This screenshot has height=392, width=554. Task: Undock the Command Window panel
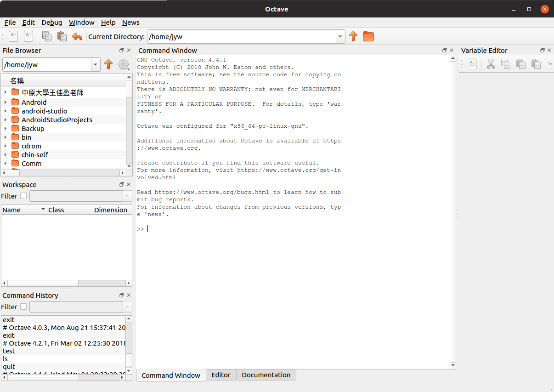[444, 50]
